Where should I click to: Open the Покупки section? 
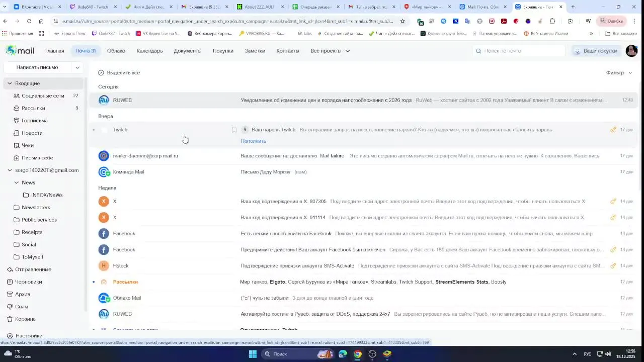click(x=223, y=51)
